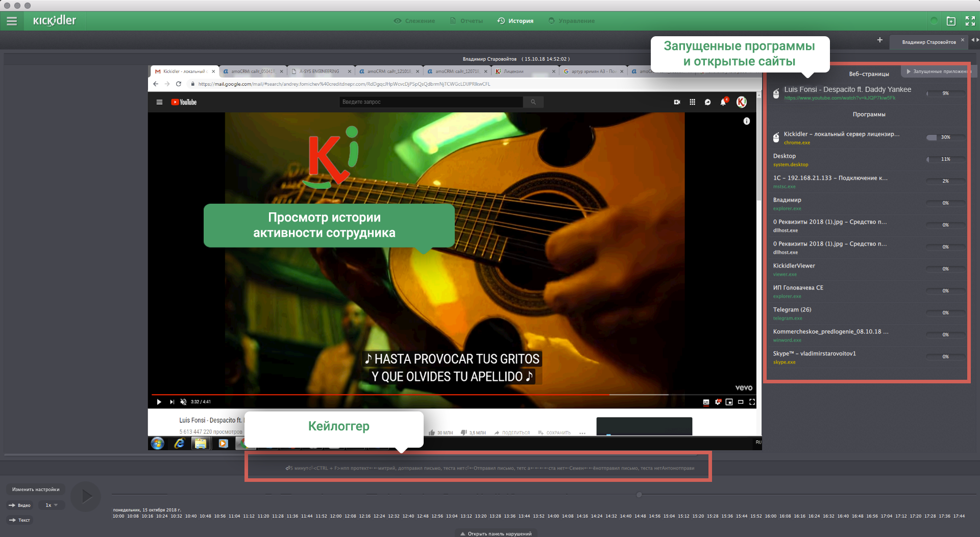
Task: Open the main hamburger menu
Action: (x=11, y=21)
